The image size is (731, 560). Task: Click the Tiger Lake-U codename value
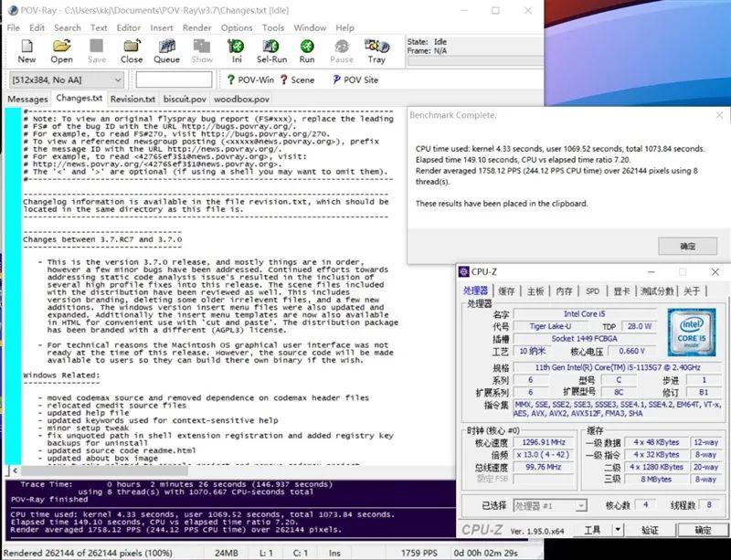(550, 326)
